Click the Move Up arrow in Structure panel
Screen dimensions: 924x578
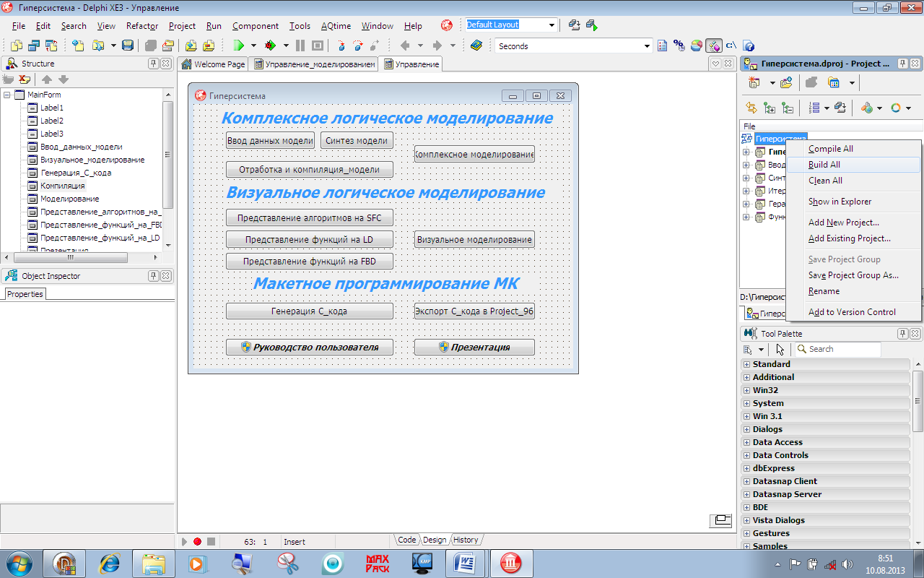click(46, 79)
